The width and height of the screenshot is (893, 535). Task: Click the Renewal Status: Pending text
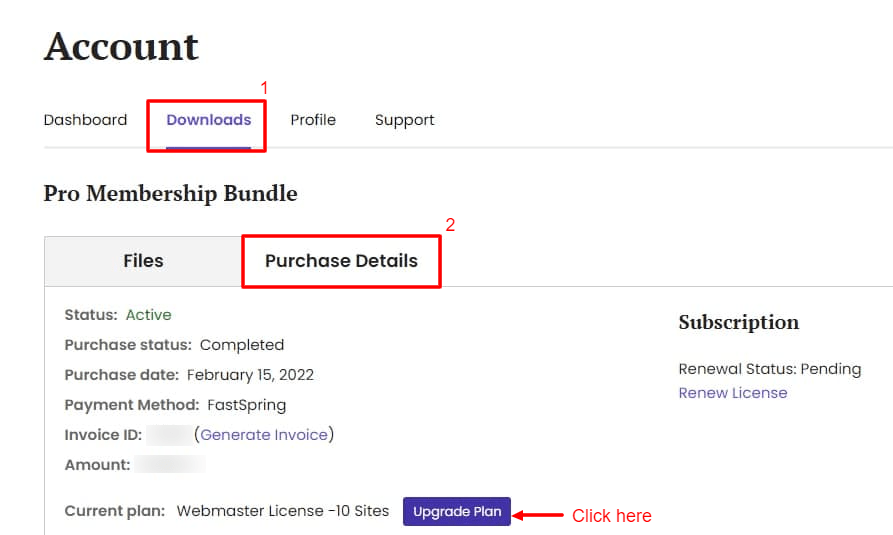tap(769, 369)
